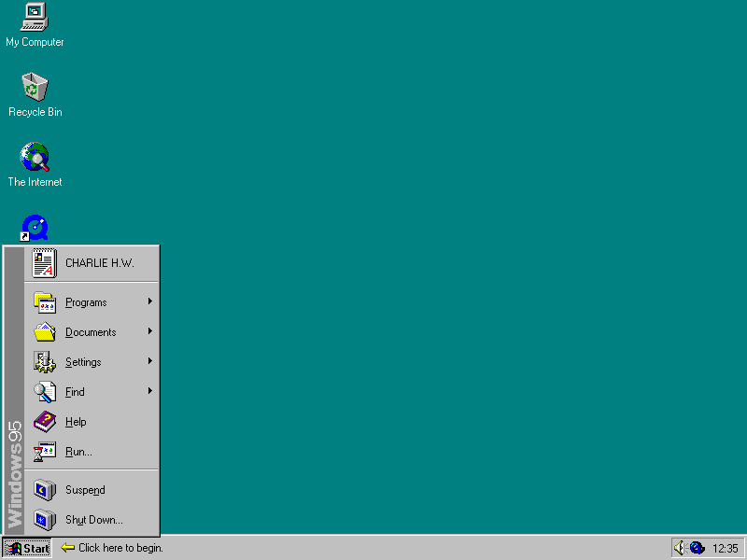This screenshot has height=560, width=747.
Task: Choose Help in the Start menu
Action: coord(92,422)
